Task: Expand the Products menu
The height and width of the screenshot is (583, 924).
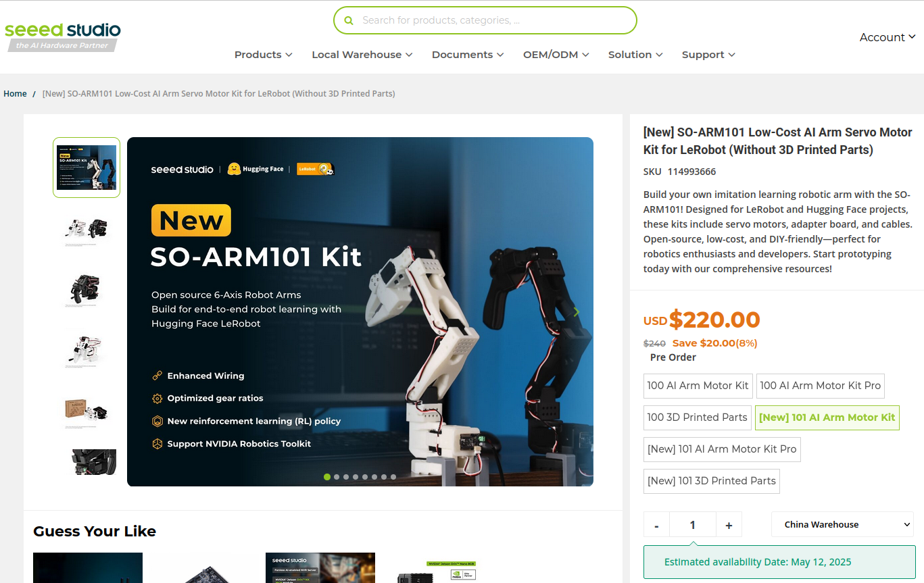Action: point(263,55)
